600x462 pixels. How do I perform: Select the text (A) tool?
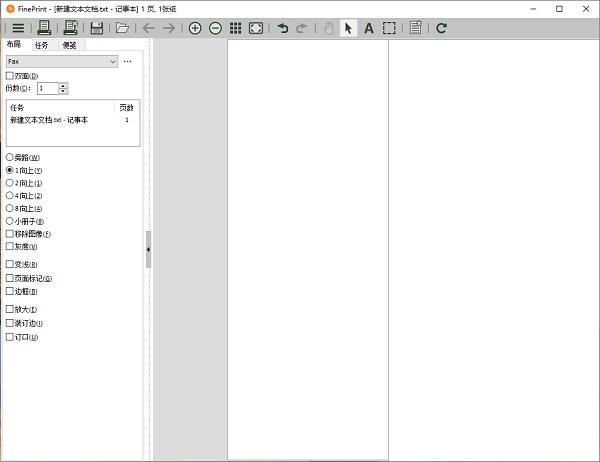(368, 29)
